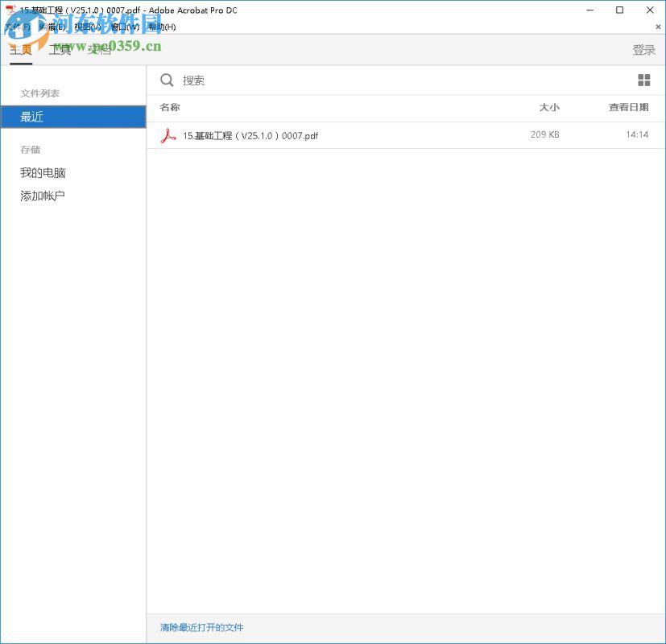Switch to the 工具 tab
Viewport: 666px width, 644px height.
click(x=60, y=50)
